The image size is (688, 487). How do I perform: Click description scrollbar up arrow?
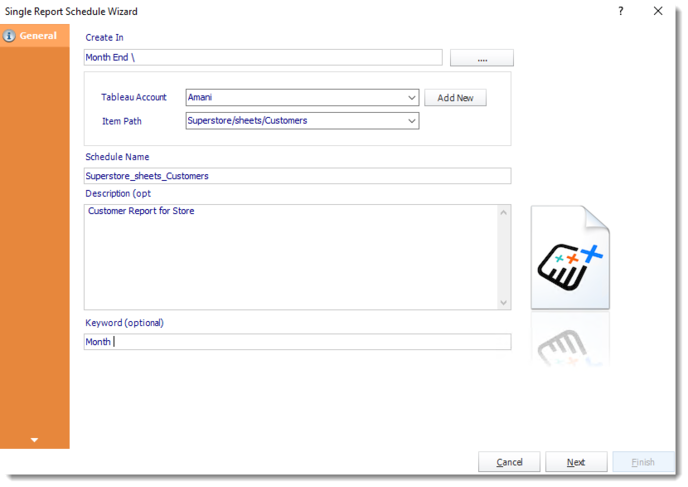click(504, 213)
